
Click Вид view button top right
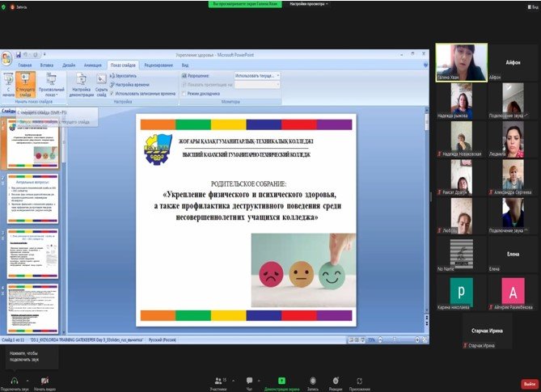[x=533, y=6]
